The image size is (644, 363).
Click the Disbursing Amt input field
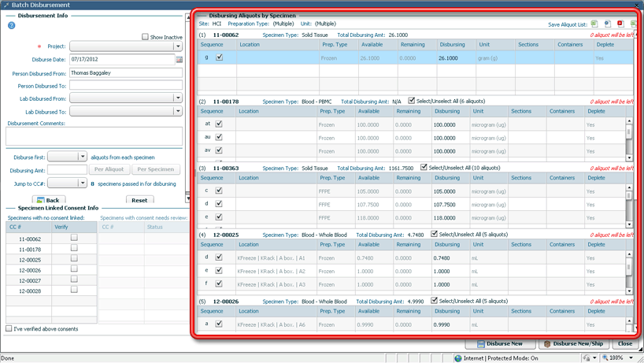click(67, 169)
